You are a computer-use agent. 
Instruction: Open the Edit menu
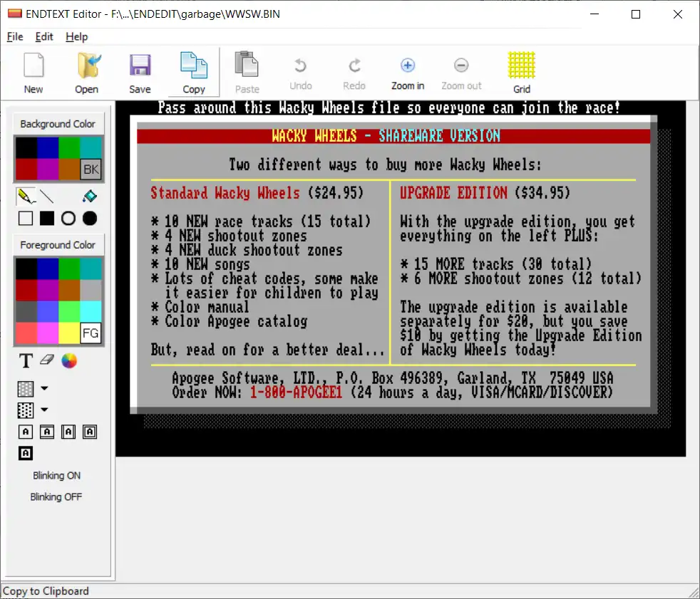[x=44, y=36]
